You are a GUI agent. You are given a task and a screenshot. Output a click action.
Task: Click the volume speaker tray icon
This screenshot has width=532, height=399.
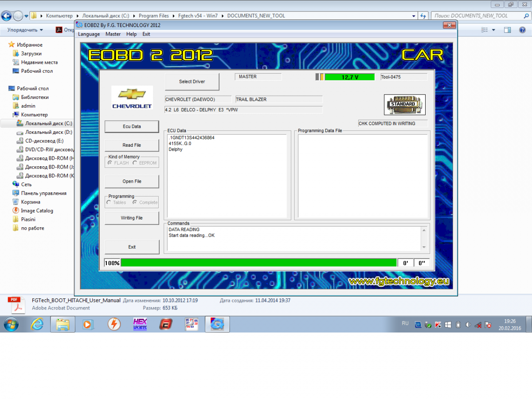(x=468, y=325)
